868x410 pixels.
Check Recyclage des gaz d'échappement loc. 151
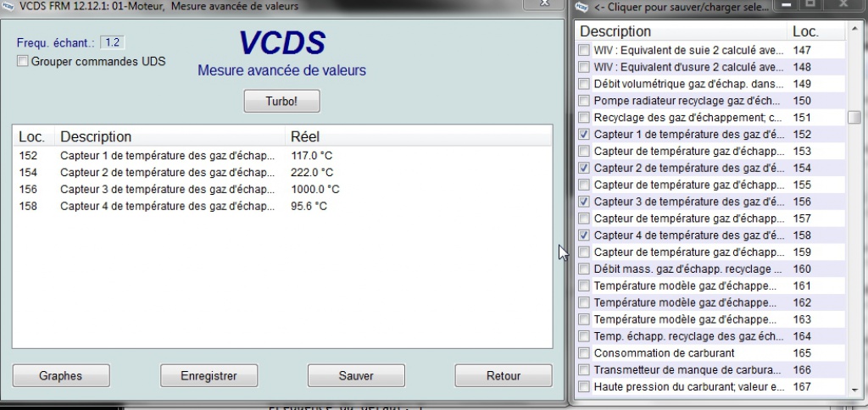click(584, 117)
